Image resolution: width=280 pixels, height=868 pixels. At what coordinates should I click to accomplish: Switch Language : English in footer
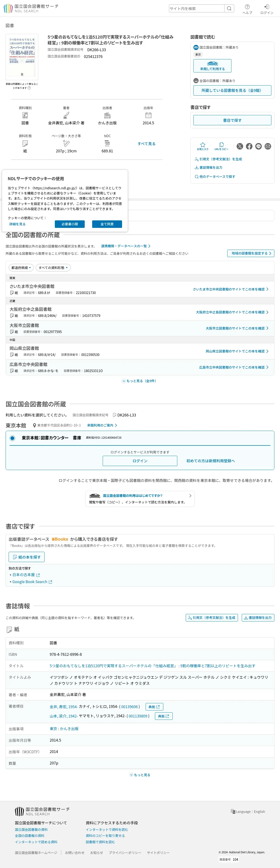[248, 811]
